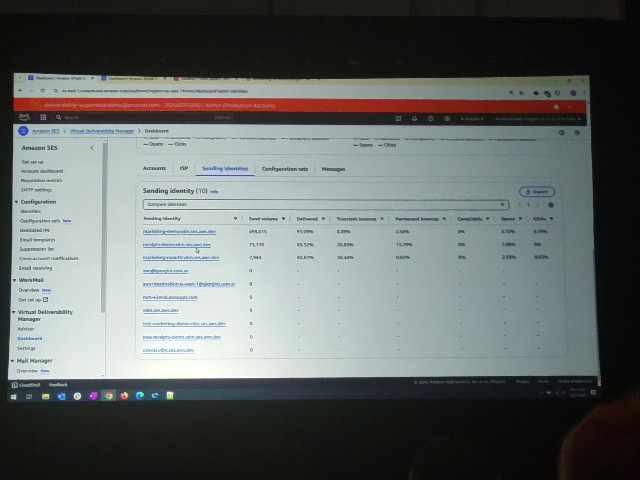640x480 pixels.
Task: Open new.receipts-demo.vdm.ses.aws.dev identity
Action: click(x=182, y=337)
